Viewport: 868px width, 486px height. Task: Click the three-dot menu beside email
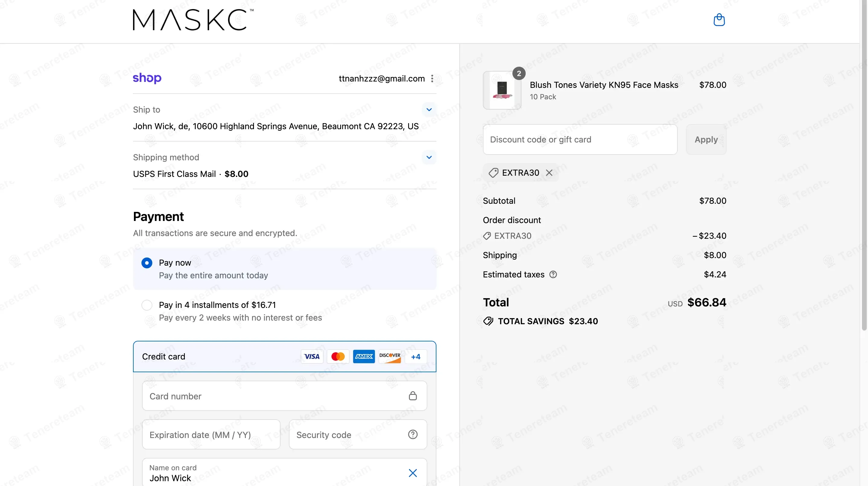pyautogui.click(x=432, y=78)
